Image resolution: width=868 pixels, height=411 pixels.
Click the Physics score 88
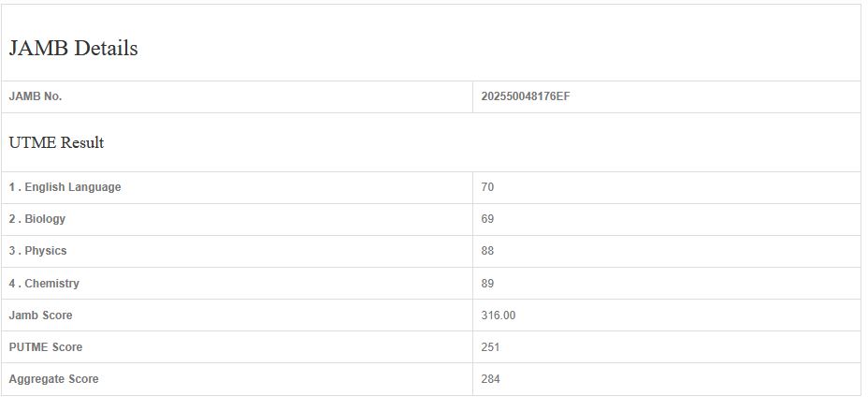pos(487,251)
